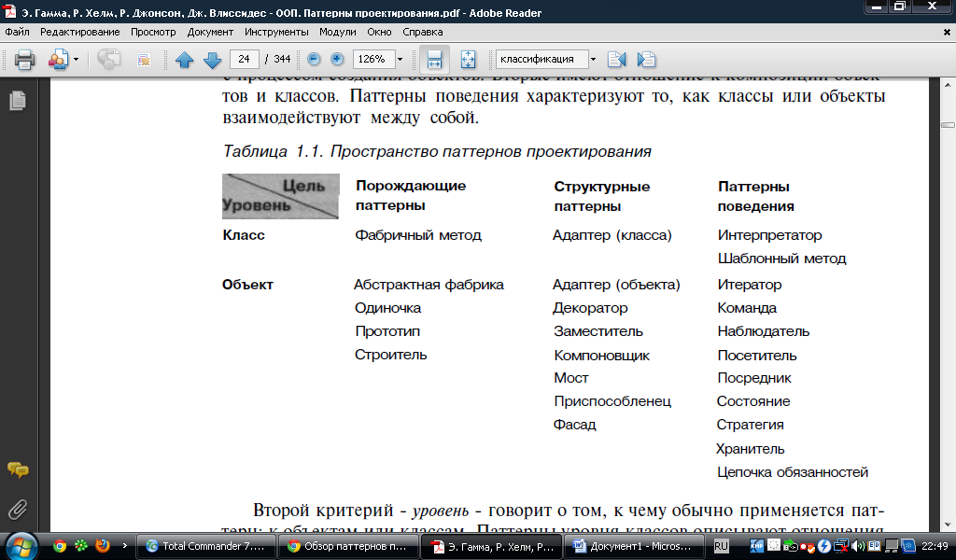Click the 'Цепочка обязанностей' text
Screen dimensions: 956x560
tap(793, 472)
